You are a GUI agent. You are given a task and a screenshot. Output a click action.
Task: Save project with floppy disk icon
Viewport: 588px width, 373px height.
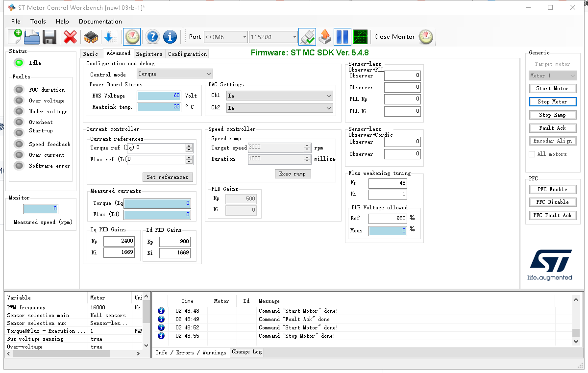coord(49,37)
